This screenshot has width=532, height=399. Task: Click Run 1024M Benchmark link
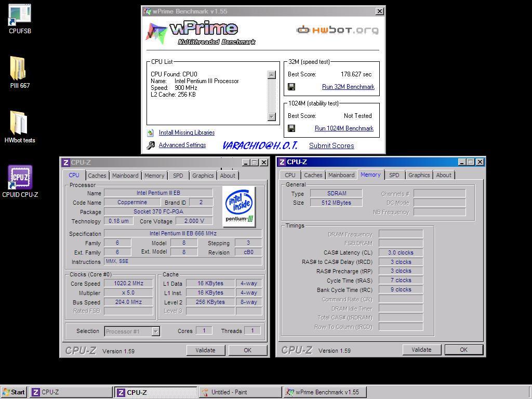pyautogui.click(x=344, y=128)
